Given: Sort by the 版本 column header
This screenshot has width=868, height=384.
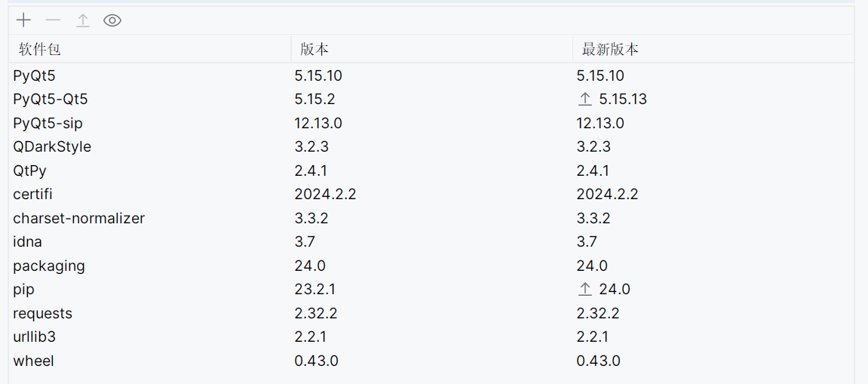Looking at the screenshot, I should (314, 50).
